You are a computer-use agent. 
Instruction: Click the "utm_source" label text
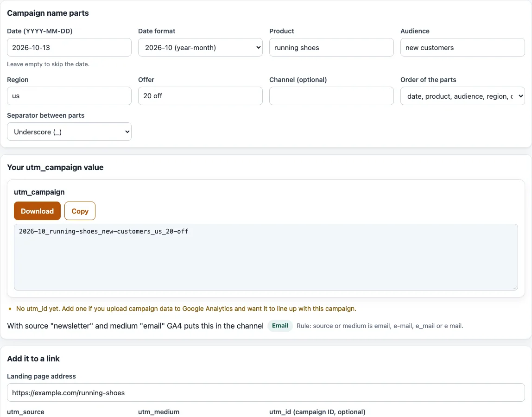(26, 412)
